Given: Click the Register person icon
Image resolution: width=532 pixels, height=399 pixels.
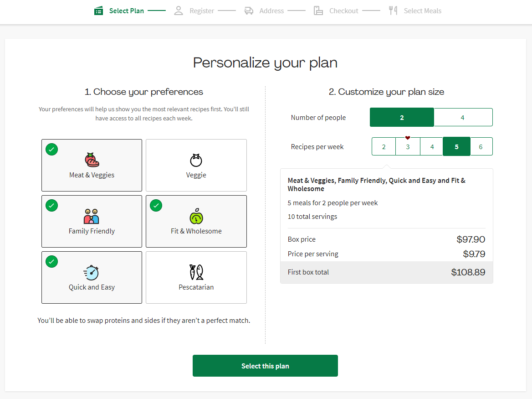Looking at the screenshot, I should [179, 11].
